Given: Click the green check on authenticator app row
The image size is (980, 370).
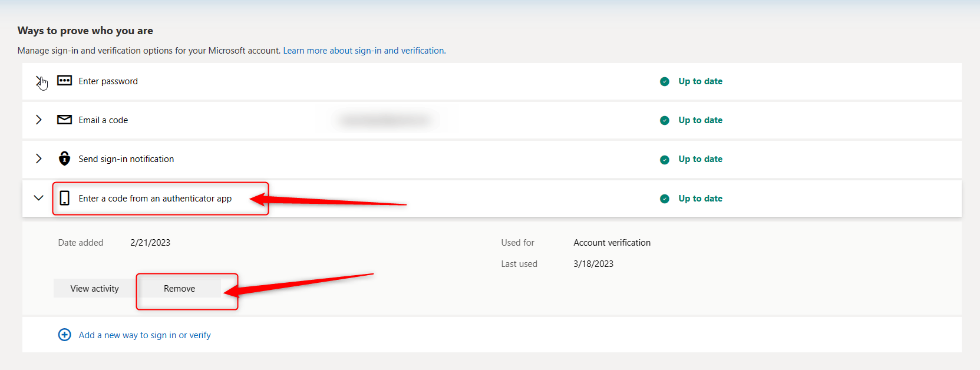Looking at the screenshot, I should click(x=665, y=199).
